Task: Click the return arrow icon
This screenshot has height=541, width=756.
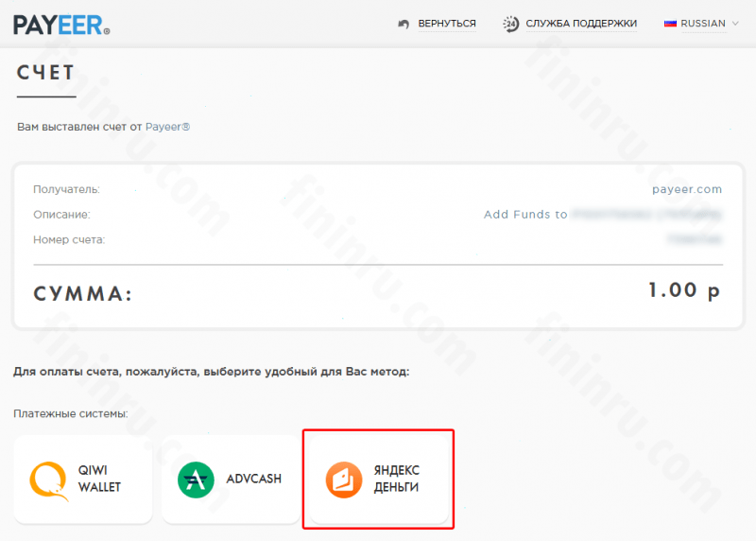Action: click(404, 24)
